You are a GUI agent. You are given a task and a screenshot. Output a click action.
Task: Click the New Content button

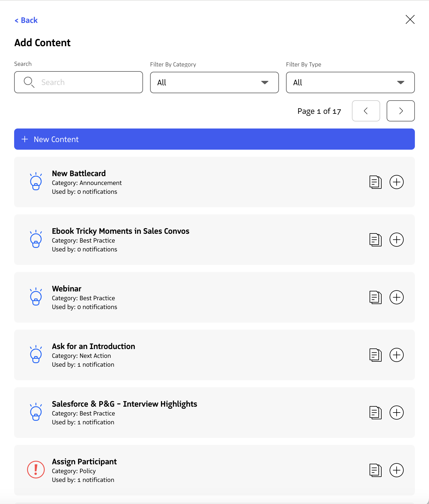tap(214, 139)
